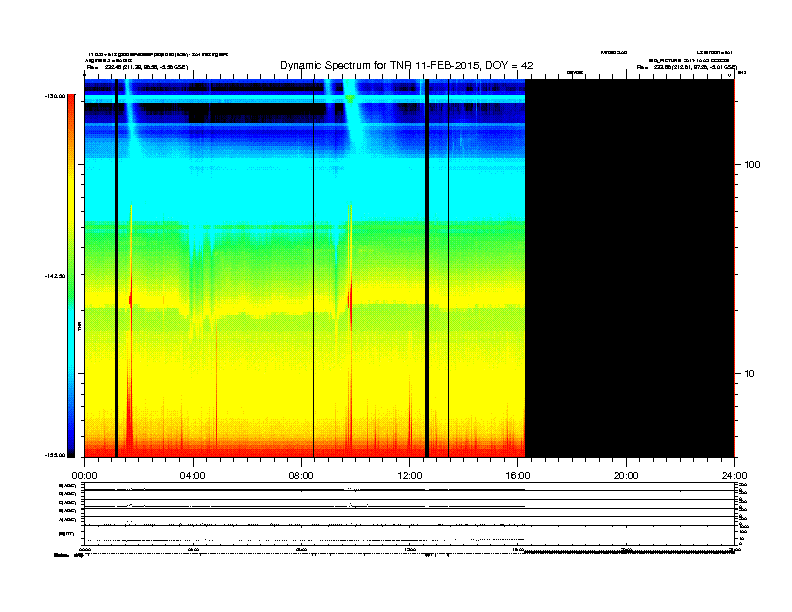This screenshot has height=612, width=792.
Task: Click the "04:00" time axis label
Action: 193,476
